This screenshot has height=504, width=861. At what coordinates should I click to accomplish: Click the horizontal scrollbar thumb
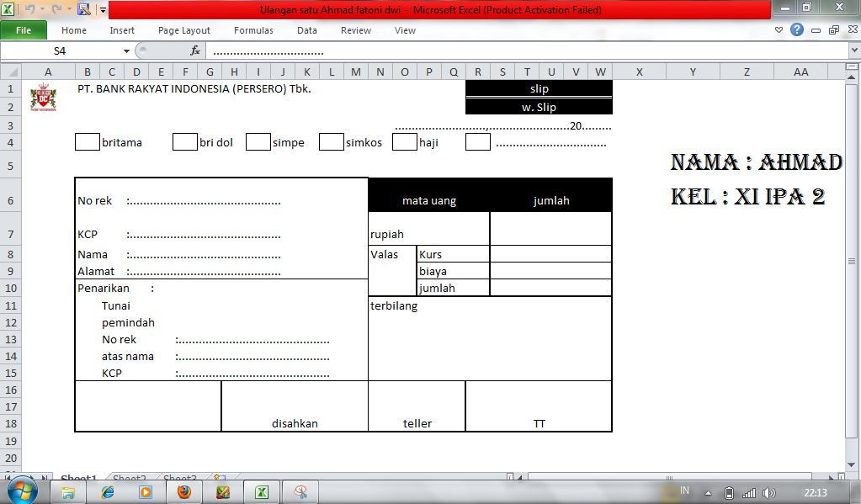click(669, 476)
